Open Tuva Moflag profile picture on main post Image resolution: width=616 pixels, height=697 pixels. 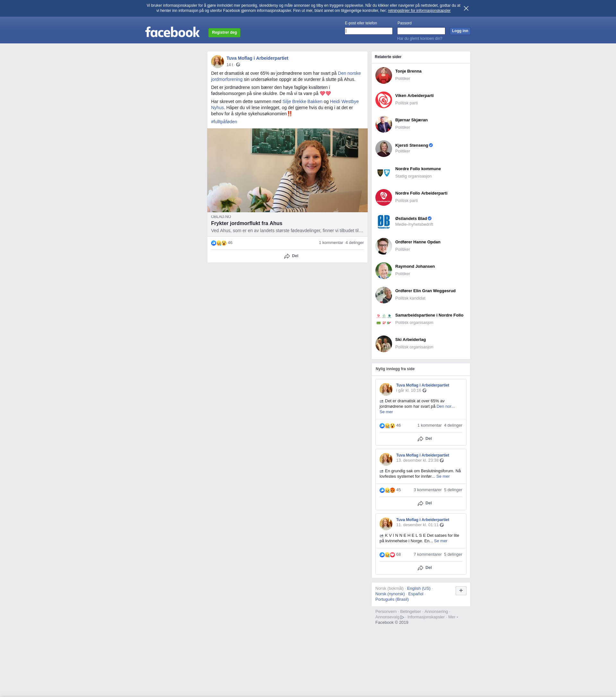[x=218, y=61]
